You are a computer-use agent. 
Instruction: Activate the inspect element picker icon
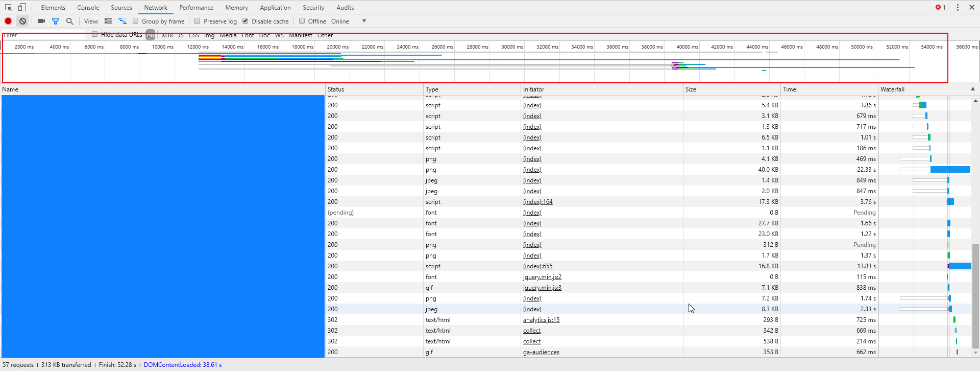click(9, 7)
